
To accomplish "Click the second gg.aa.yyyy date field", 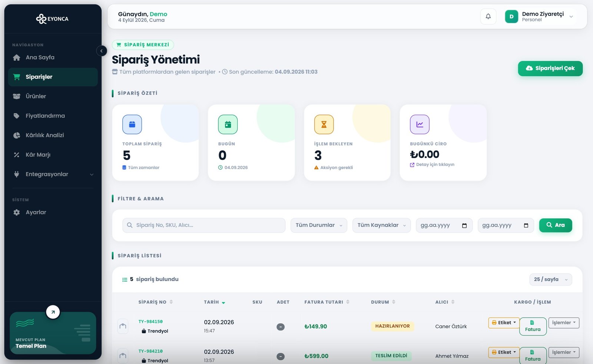I will coord(506,225).
